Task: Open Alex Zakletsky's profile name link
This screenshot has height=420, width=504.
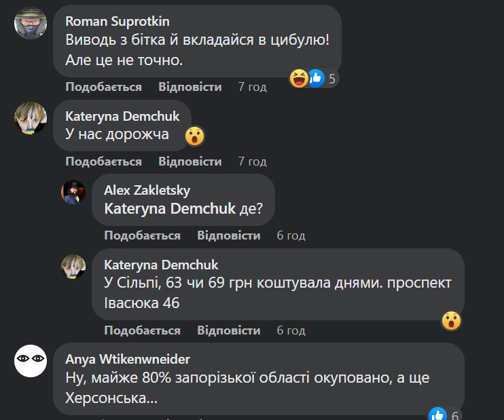Action: pyautogui.click(x=147, y=191)
